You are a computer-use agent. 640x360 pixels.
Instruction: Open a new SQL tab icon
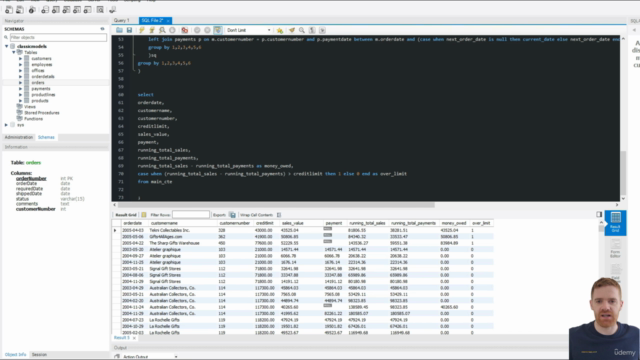point(8,10)
